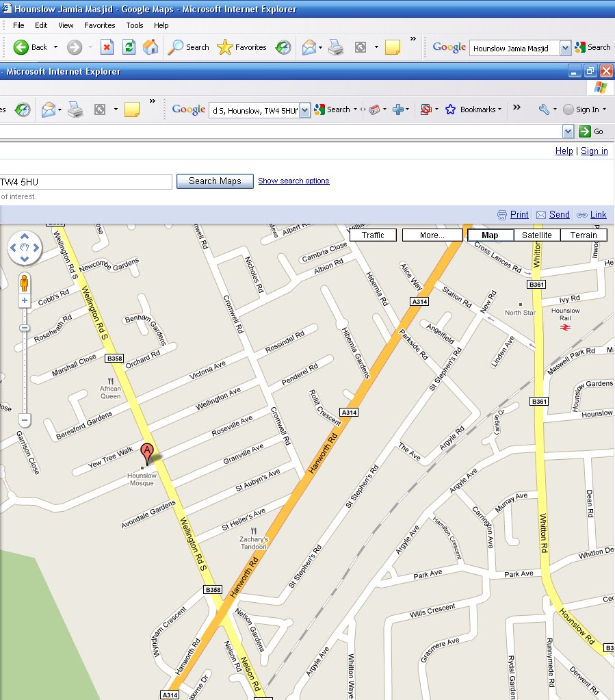Click the History icon in the back window toolbar

(283, 47)
